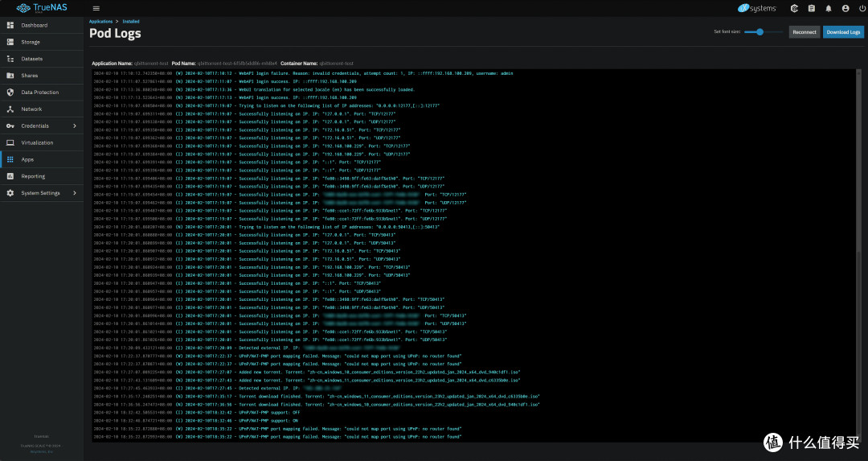Open the Dashboard icon in sidebar
Screen dimensions: 868x461
(x=10, y=25)
